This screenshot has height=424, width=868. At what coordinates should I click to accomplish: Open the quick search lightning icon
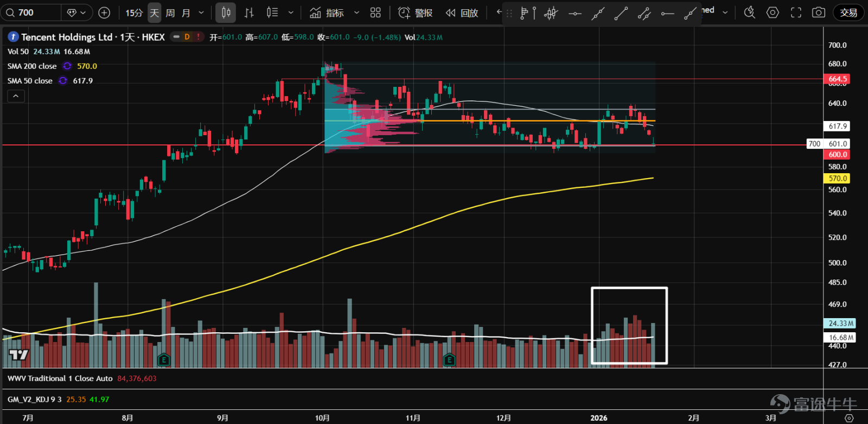(749, 12)
